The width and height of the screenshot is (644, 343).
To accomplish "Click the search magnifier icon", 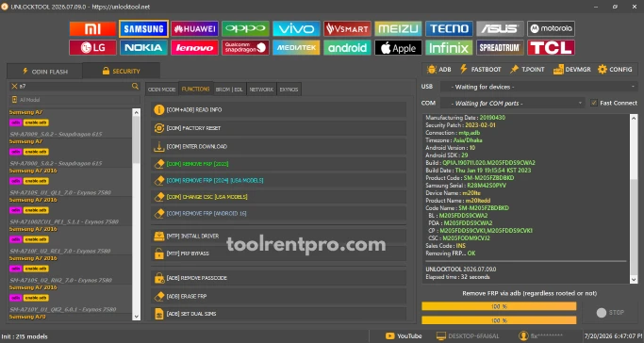I will tap(135, 86).
